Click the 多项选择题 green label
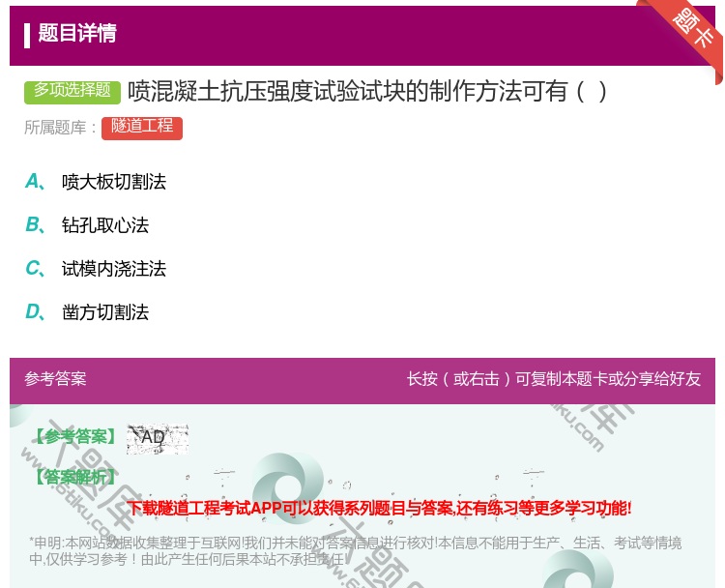Image resolution: width=725 pixels, height=588 pixels. click(72, 92)
